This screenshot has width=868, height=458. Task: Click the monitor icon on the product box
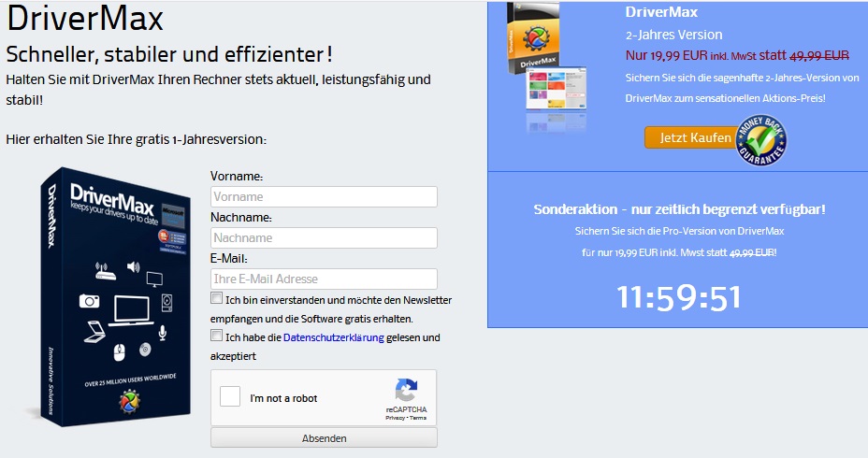point(154,279)
